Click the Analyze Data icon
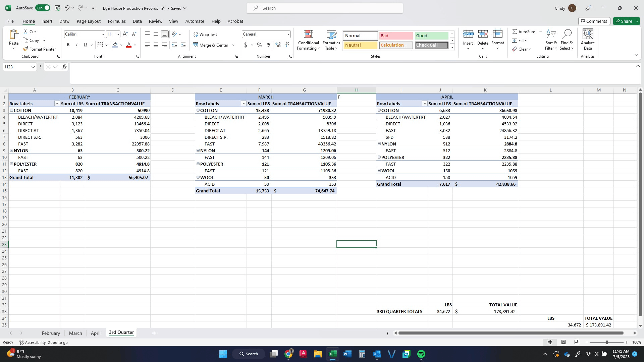This screenshot has width=644, height=362. [x=588, y=40]
